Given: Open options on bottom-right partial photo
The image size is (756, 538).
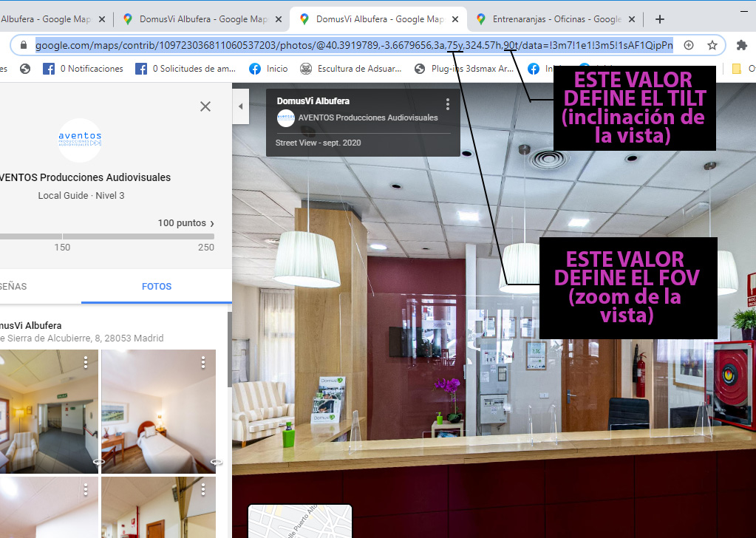Looking at the screenshot, I should (x=203, y=490).
